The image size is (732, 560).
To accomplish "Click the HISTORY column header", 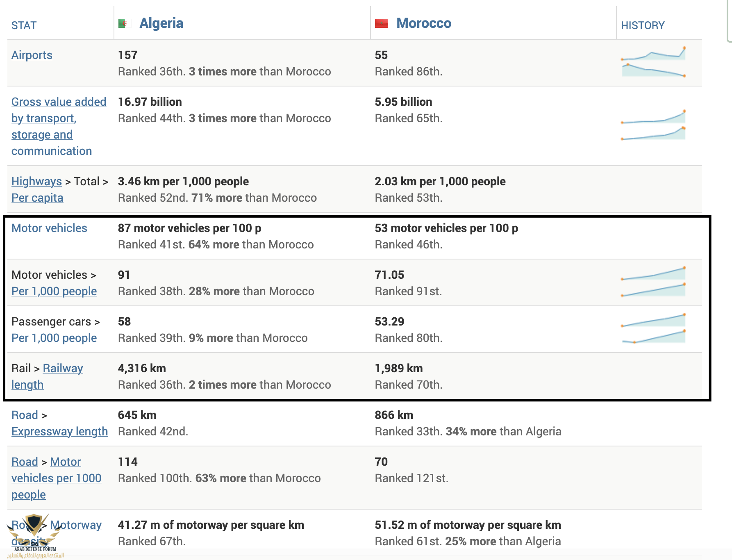I will tap(642, 25).
